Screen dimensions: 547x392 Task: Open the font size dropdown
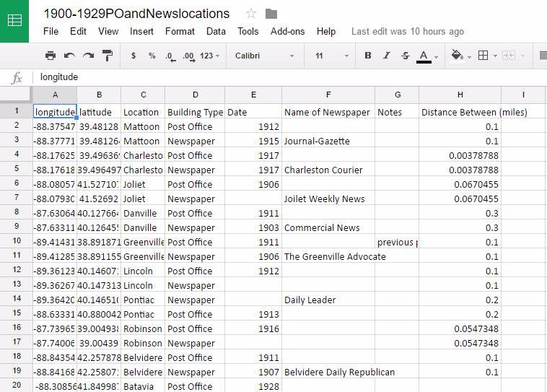coord(331,56)
